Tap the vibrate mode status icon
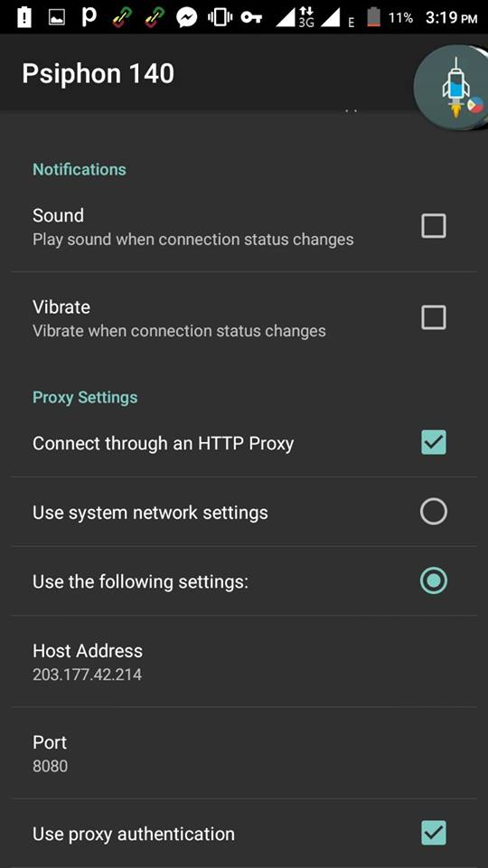 pyautogui.click(x=220, y=17)
